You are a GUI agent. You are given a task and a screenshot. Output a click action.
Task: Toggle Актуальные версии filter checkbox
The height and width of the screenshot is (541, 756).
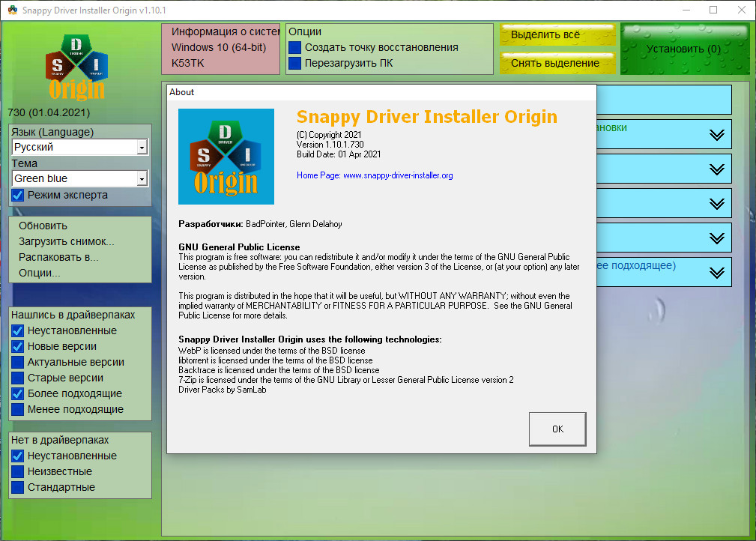(18, 362)
